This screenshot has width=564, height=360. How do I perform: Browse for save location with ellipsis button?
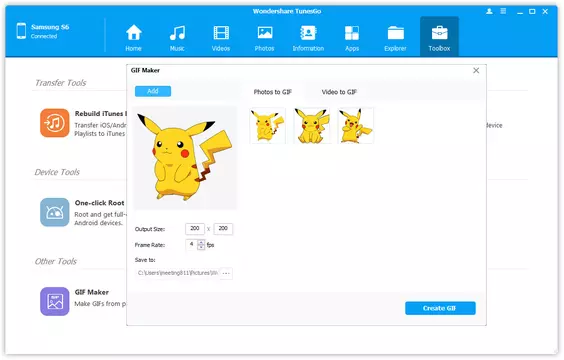pos(226,273)
